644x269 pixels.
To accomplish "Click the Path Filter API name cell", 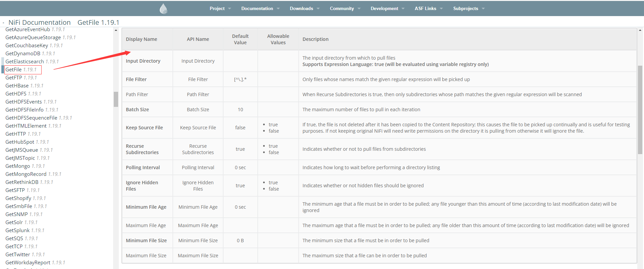I will (x=198, y=94).
